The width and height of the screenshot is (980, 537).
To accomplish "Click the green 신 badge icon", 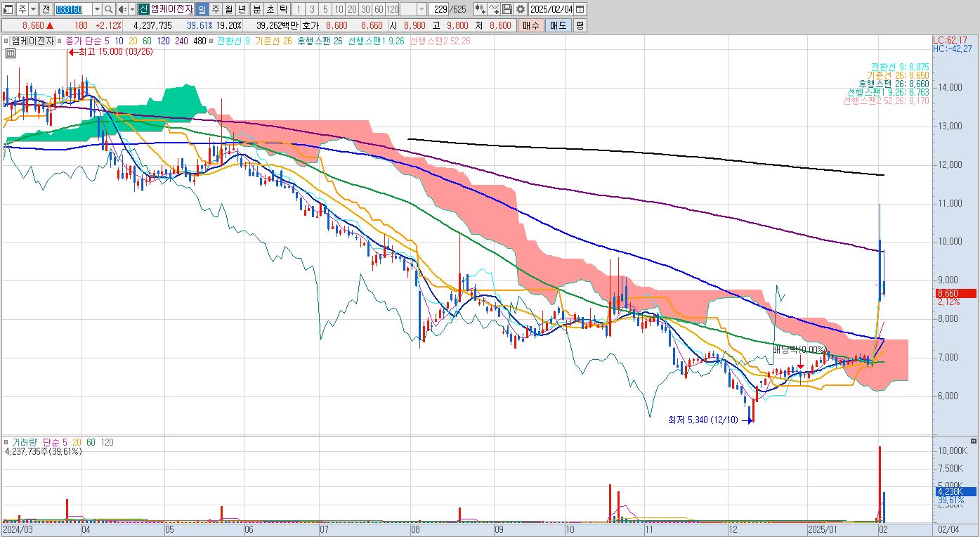I will click(143, 9).
